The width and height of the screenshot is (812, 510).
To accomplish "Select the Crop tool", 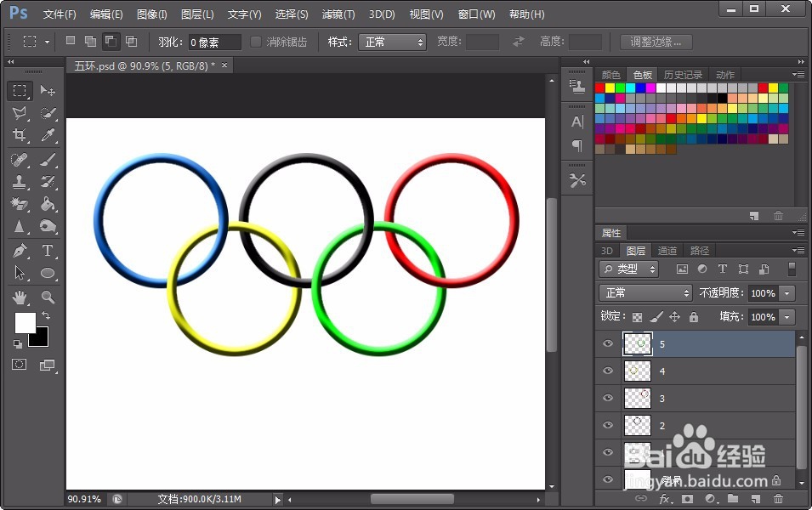I will pos(20,135).
